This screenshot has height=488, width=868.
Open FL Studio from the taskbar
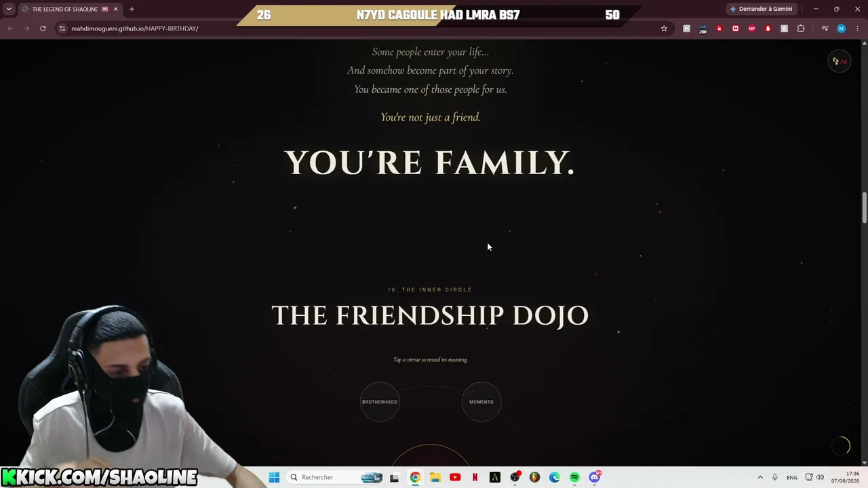[534, 477]
